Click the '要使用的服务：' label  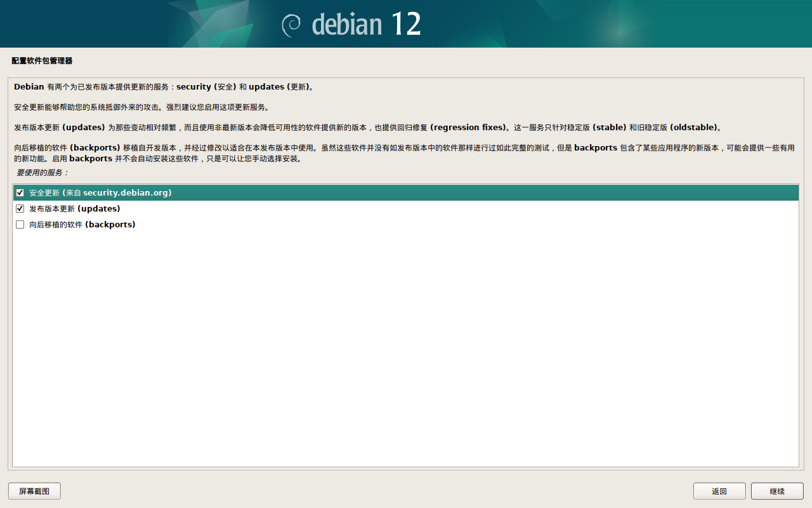[x=43, y=173]
